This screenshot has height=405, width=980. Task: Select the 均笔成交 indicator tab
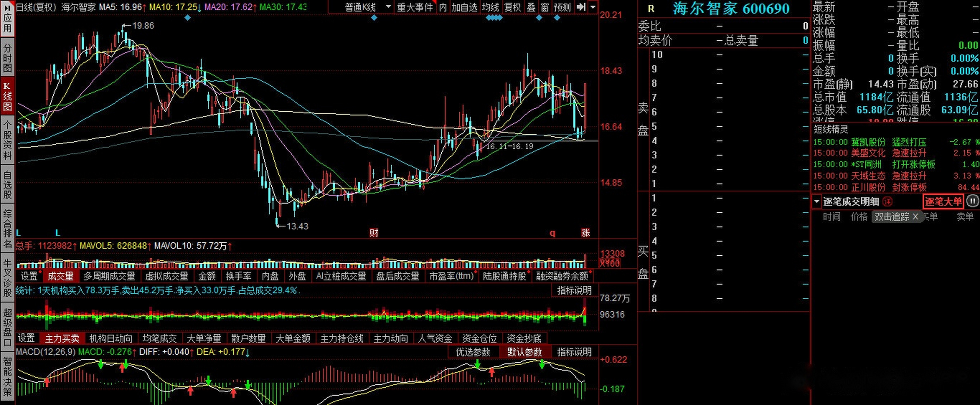160,338
